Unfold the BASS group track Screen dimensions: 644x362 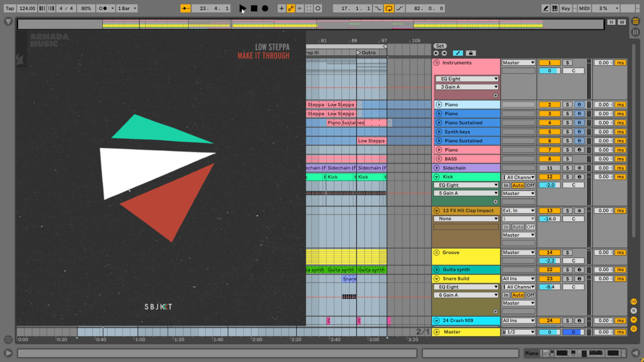coord(439,159)
